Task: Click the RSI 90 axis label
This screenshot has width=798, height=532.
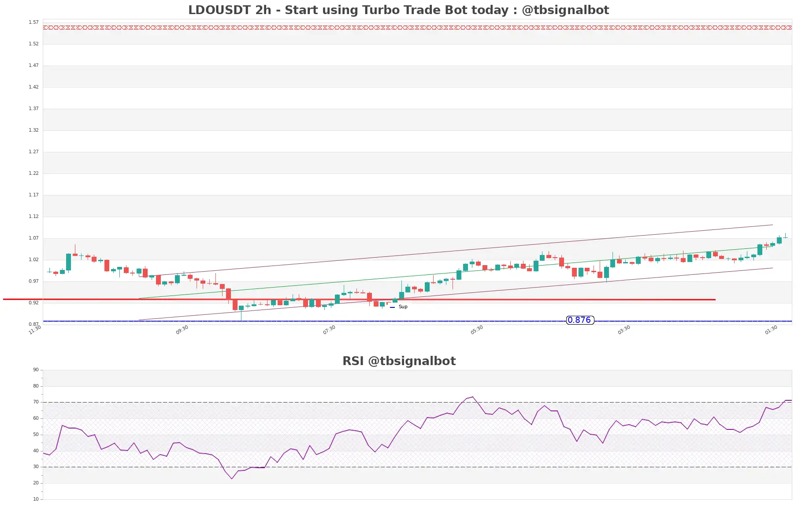Action: pyautogui.click(x=36, y=370)
